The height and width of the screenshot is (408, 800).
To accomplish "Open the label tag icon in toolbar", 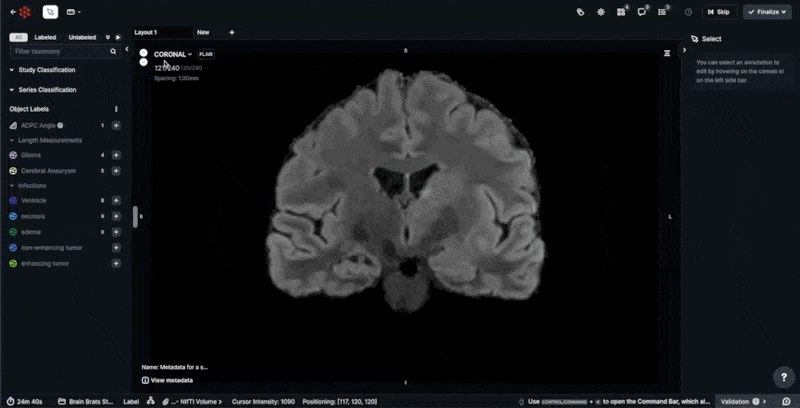I will pyautogui.click(x=580, y=12).
